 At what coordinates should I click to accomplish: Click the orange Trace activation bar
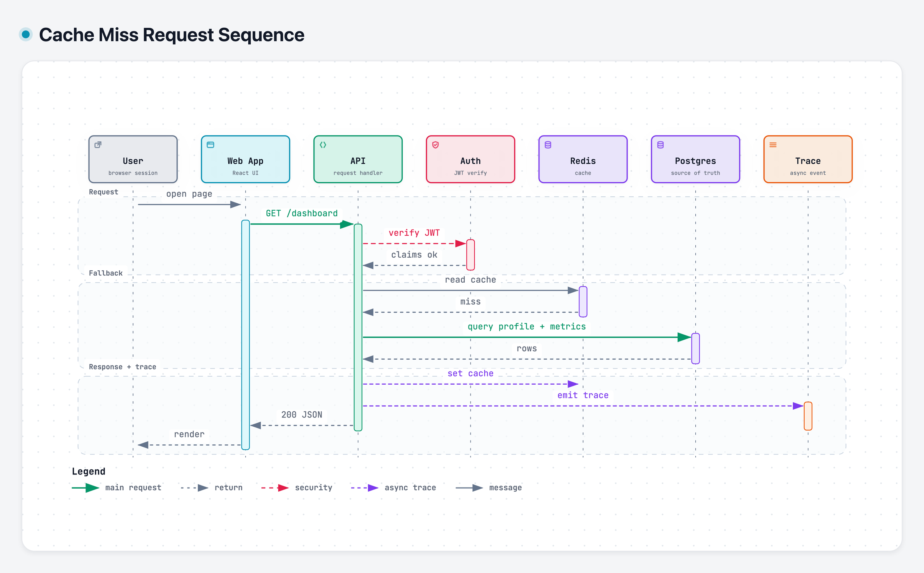point(808,416)
